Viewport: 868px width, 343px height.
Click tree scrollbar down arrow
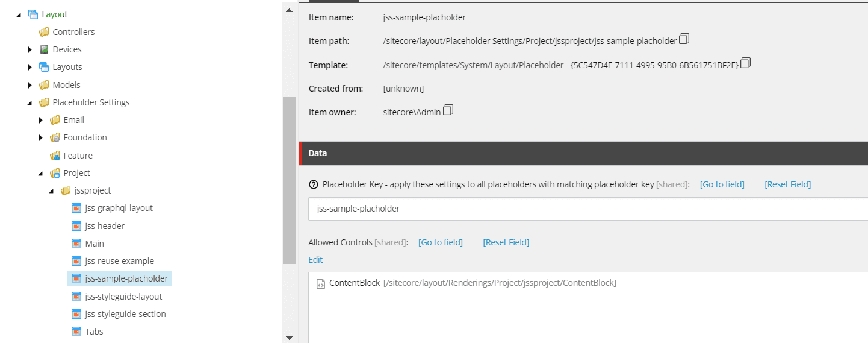pyautogui.click(x=289, y=338)
